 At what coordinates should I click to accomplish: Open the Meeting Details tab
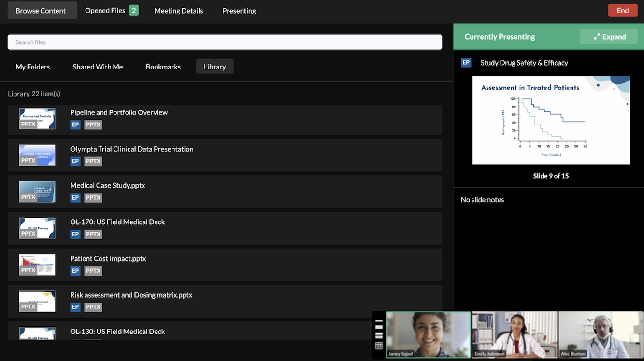pos(178,11)
